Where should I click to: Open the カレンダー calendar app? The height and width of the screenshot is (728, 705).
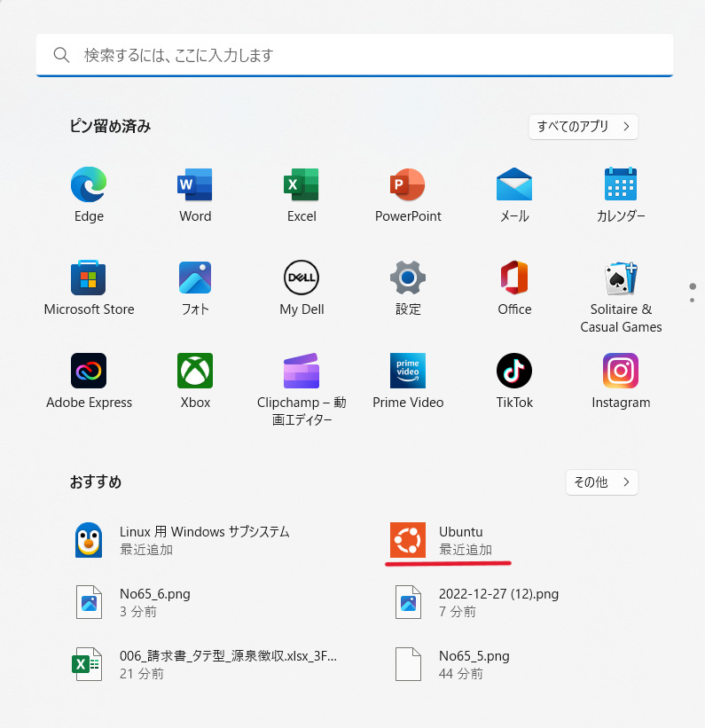[x=621, y=184]
